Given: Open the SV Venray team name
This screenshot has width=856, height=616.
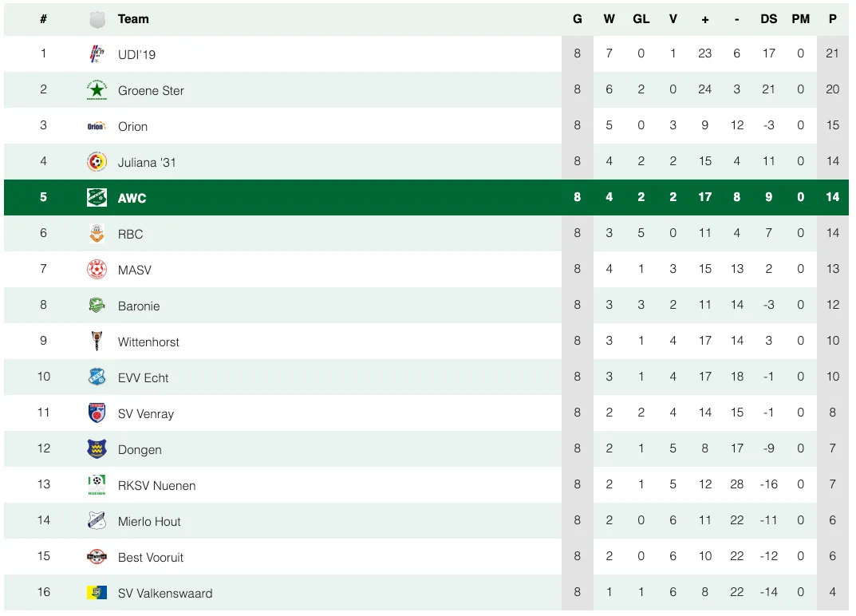Looking at the screenshot, I should click(146, 414).
